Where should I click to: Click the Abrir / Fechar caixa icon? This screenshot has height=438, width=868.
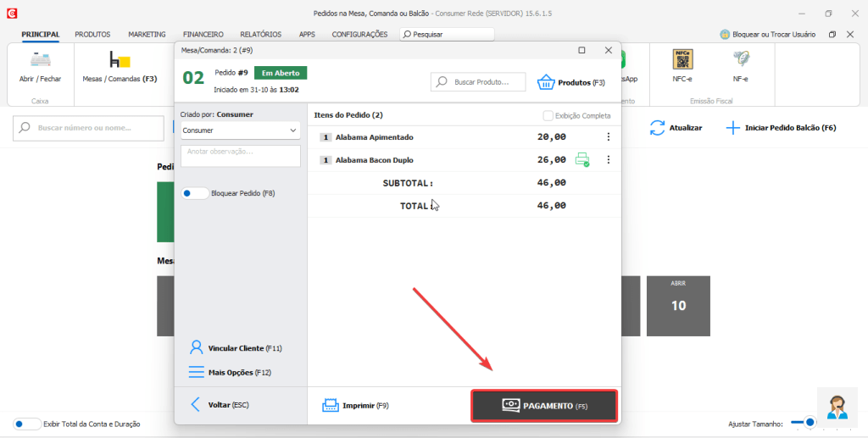click(40, 60)
